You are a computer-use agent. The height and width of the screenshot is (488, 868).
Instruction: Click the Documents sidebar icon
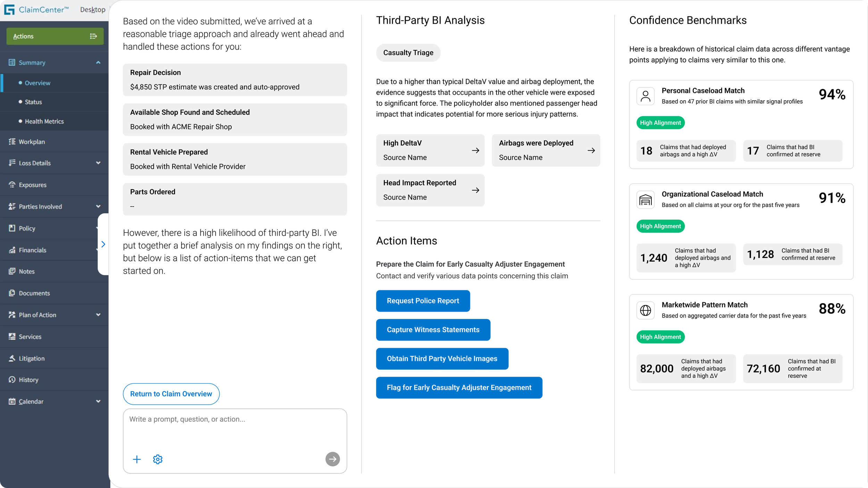(x=12, y=293)
